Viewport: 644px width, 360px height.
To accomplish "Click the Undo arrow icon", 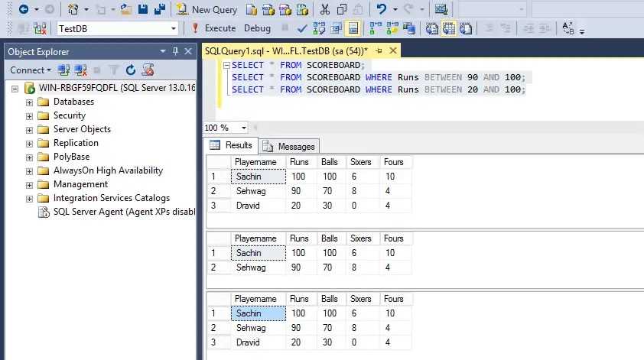I will pyautogui.click(x=382, y=9).
